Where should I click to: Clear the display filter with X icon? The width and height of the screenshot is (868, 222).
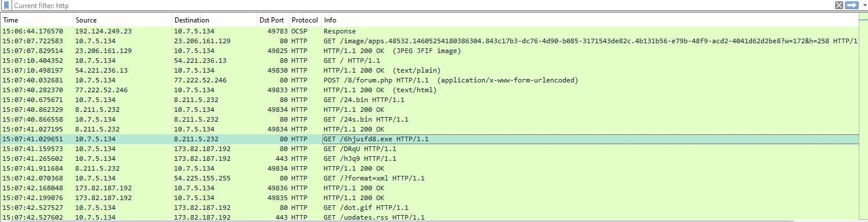(x=839, y=5)
